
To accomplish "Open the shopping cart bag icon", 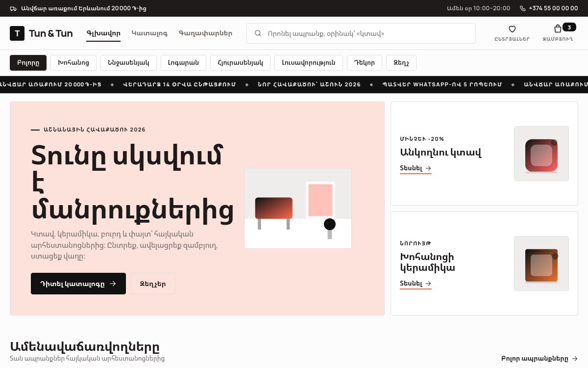I will pyautogui.click(x=558, y=29).
